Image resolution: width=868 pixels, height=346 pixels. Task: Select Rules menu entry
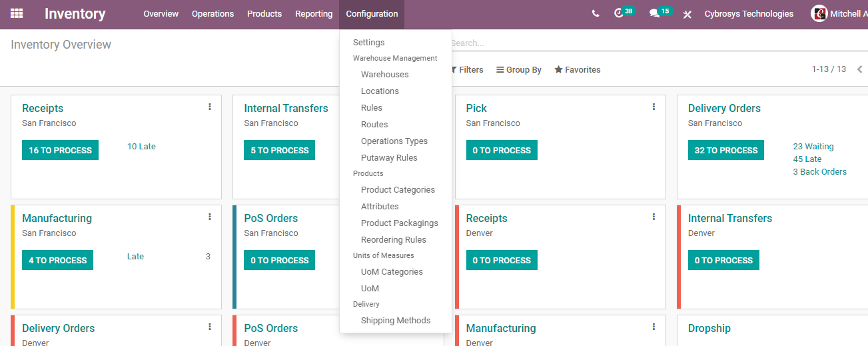coord(396,107)
